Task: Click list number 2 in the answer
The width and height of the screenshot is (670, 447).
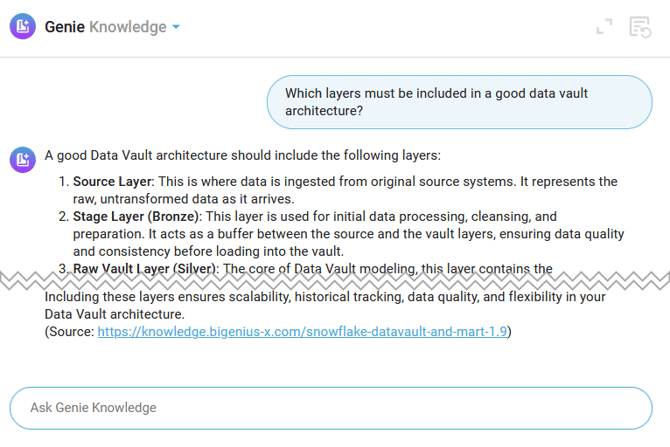Action: coord(63,216)
